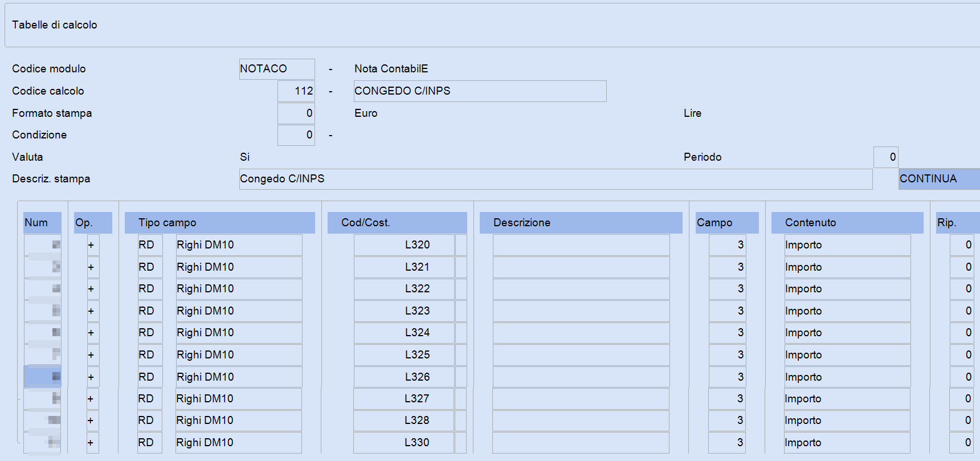This screenshot has width=980, height=461.
Task: Click Righi DM10 field in row L323
Action: point(239,311)
